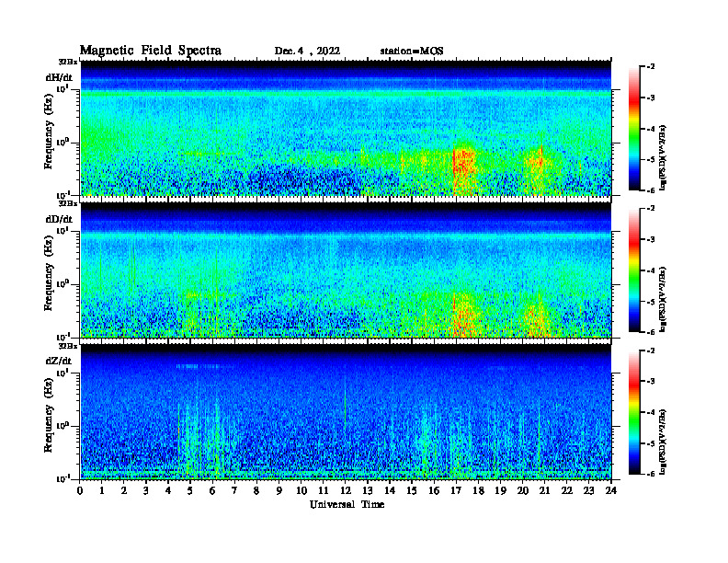Click the "32Hz" label atop the dH/dt panel
Image resolution: width=728 pixels, height=563 pixels.
(x=67, y=61)
